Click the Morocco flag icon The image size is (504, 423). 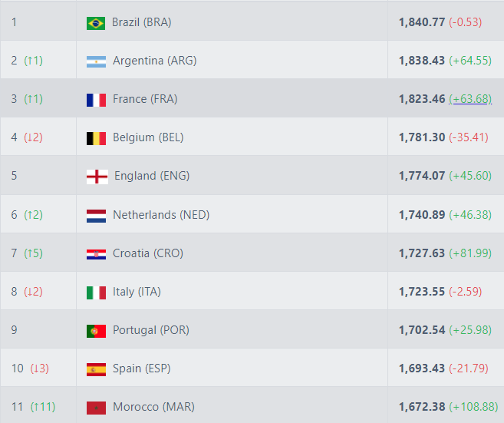(x=96, y=407)
